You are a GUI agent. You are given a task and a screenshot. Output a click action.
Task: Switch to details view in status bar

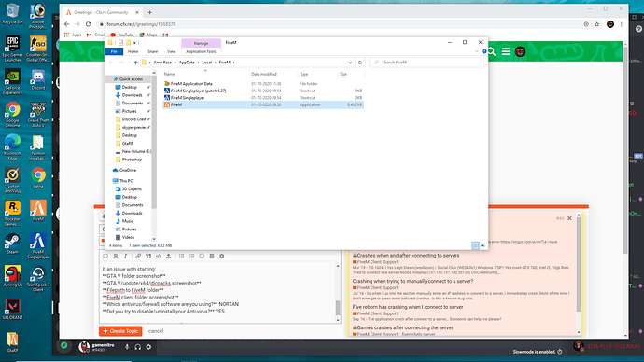click(x=475, y=245)
